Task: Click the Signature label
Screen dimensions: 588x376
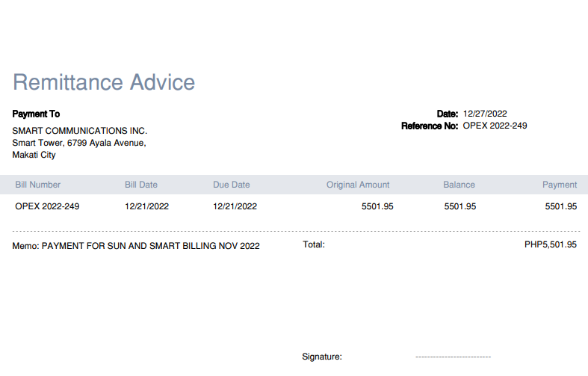Action: [x=322, y=357]
